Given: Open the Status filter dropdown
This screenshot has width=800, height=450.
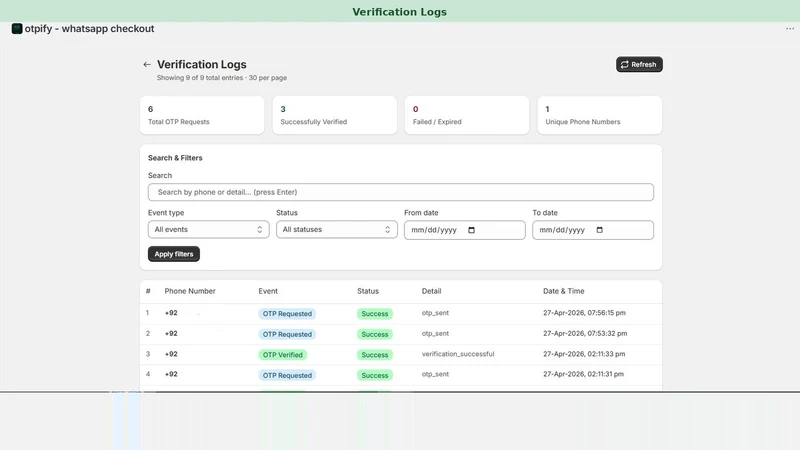Looking at the screenshot, I should pyautogui.click(x=336, y=230).
